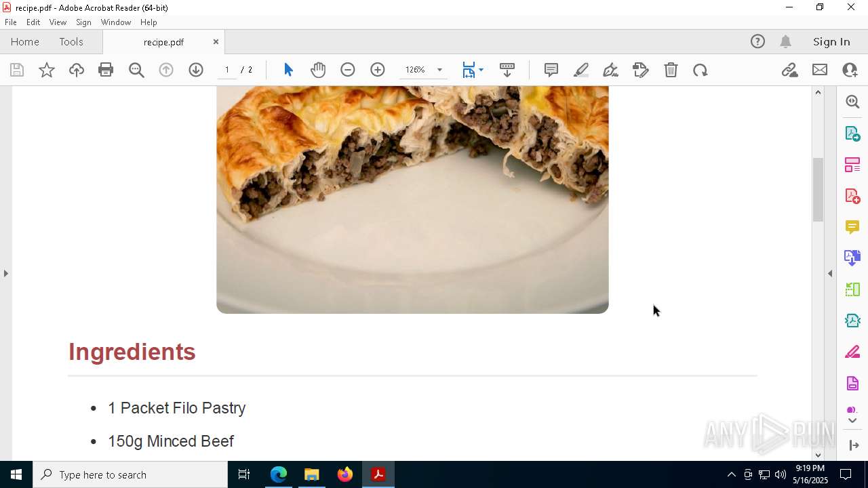Zoom in with the plus button

[378, 70]
